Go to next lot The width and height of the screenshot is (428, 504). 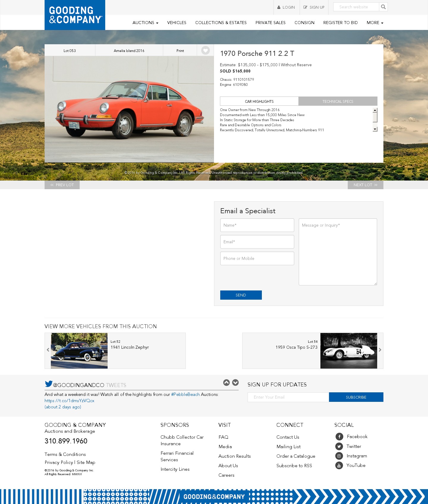[x=366, y=185]
